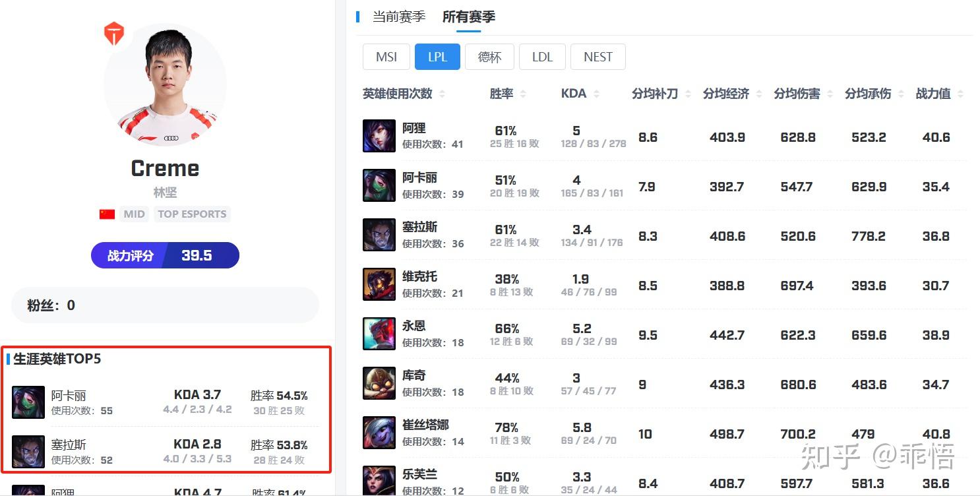Click the 库奇 champion icon
The width and height of the screenshot is (980, 496).
click(x=379, y=383)
